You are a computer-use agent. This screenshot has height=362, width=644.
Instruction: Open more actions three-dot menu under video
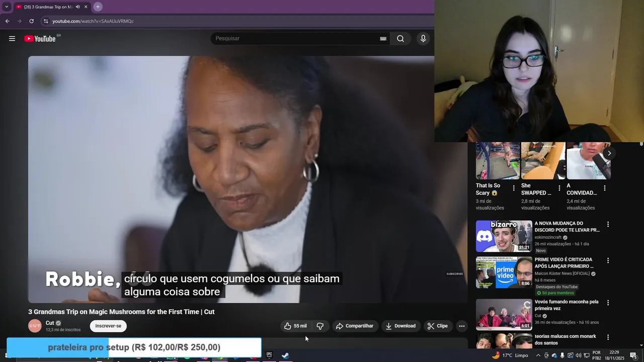click(462, 326)
